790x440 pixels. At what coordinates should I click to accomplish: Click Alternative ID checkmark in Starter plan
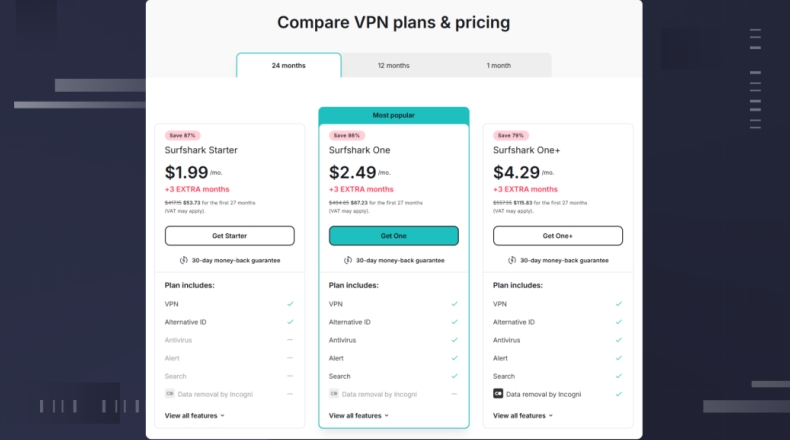pos(290,322)
